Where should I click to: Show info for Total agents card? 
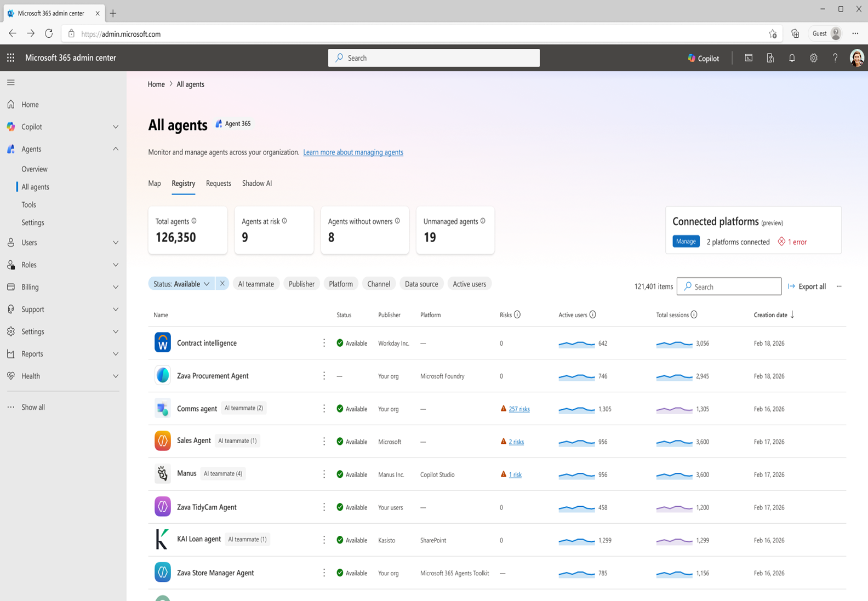point(194,221)
